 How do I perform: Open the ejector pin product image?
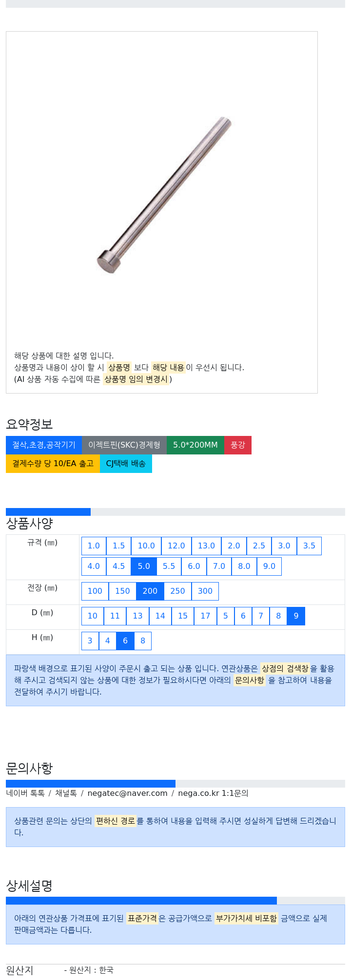click(164, 195)
